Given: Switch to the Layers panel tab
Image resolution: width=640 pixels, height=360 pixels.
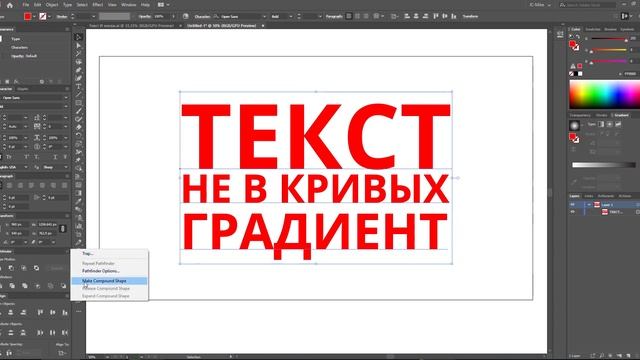Looking at the screenshot, I should [574, 196].
